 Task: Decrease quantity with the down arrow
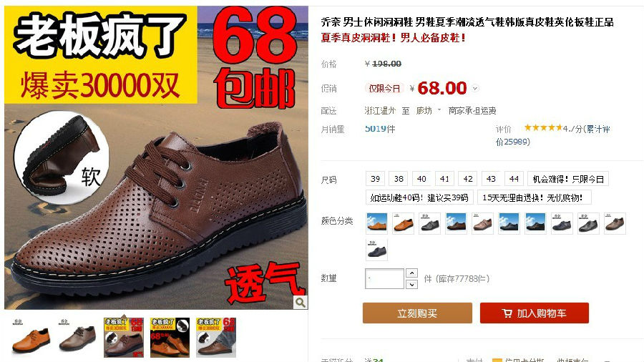click(412, 284)
